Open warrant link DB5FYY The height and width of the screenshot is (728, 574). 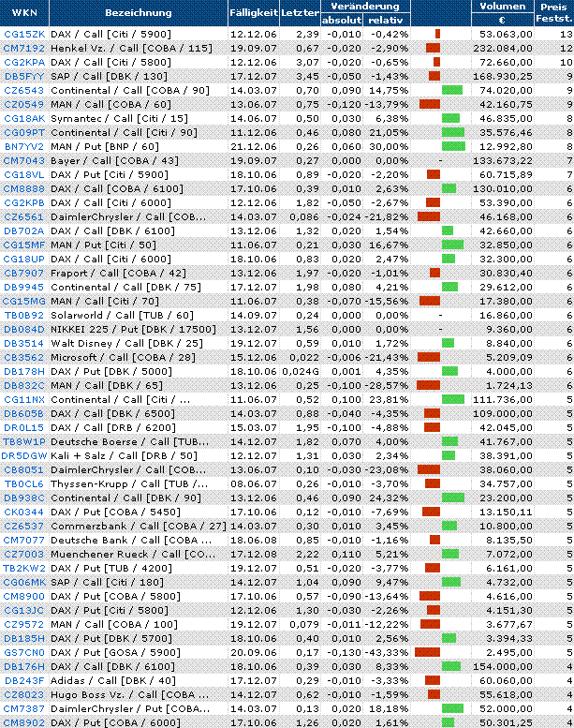point(24,77)
